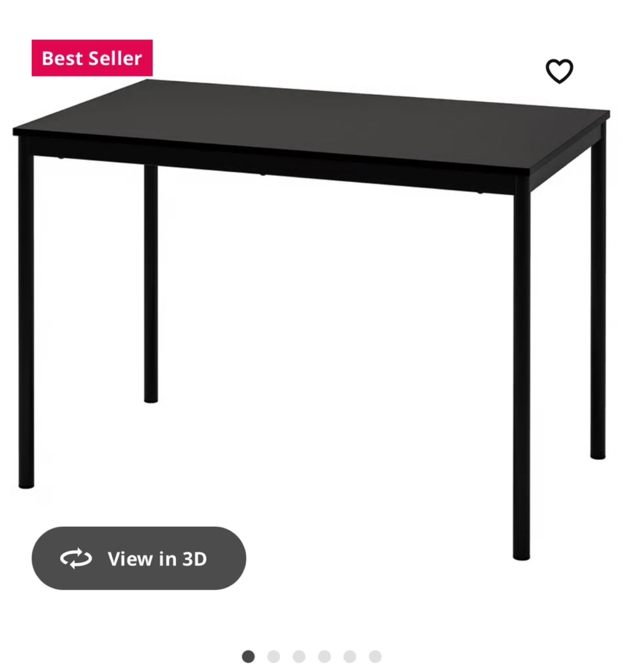The width and height of the screenshot is (623, 672).
Task: Click the Best Seller badge
Action: (92, 58)
